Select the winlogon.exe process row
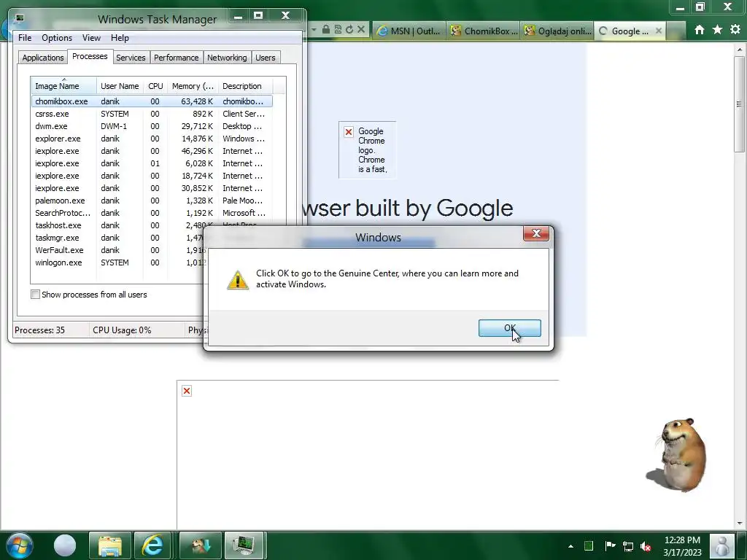 click(x=117, y=262)
